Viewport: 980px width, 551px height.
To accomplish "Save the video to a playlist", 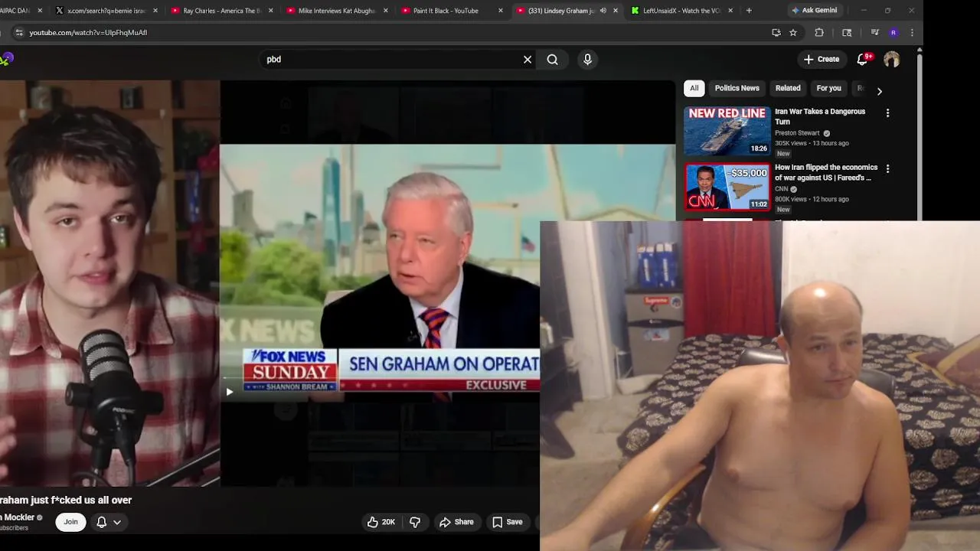I will pos(507,522).
